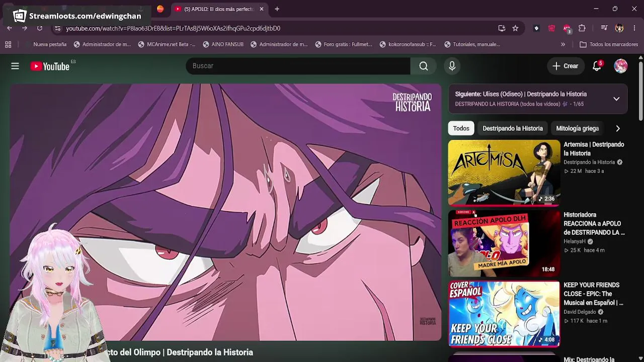644x362 pixels.
Task: Install app icon in address bar
Action: point(502,28)
